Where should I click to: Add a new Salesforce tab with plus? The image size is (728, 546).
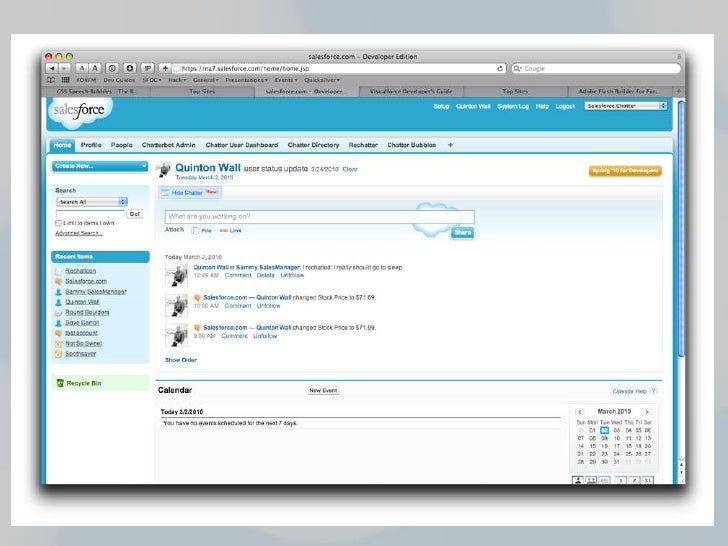[450, 145]
